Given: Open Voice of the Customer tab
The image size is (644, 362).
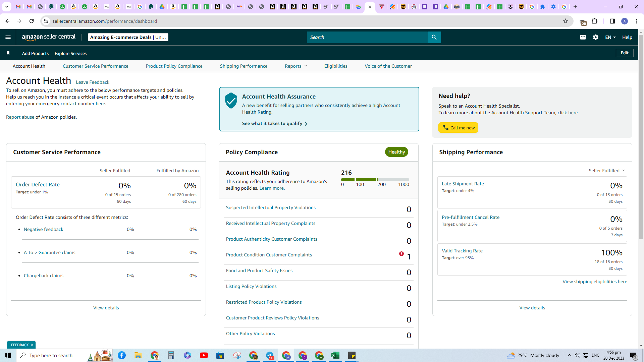Looking at the screenshot, I should (388, 66).
